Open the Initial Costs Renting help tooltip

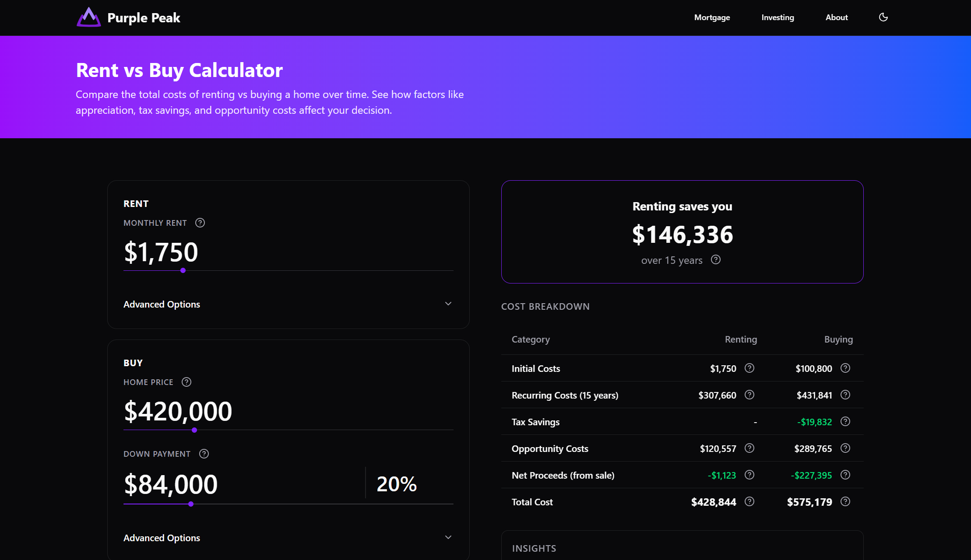[x=749, y=368]
